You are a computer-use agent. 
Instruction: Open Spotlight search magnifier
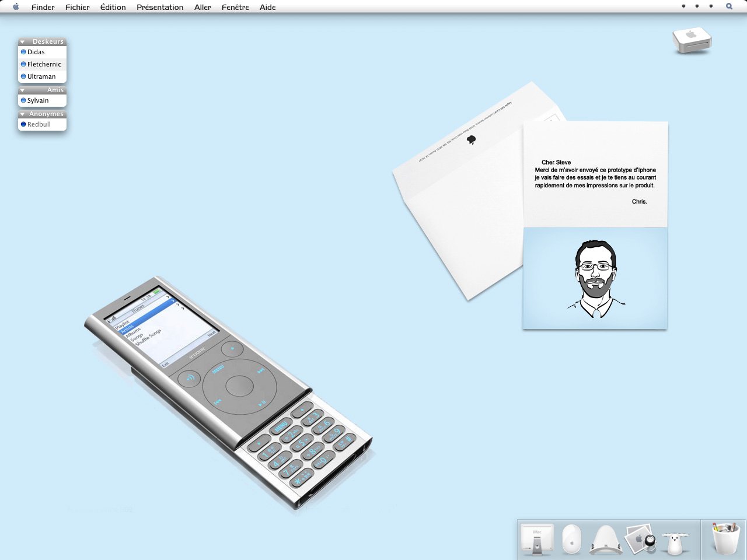pos(729,6)
